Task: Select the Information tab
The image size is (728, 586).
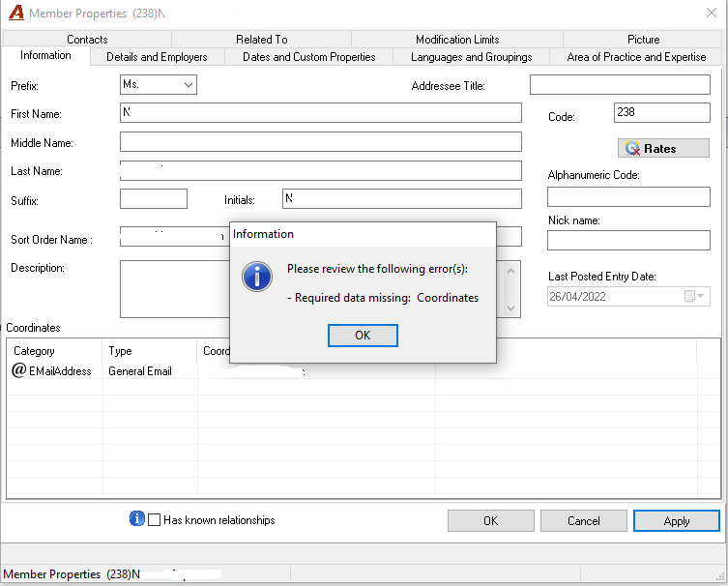Action: click(45, 55)
